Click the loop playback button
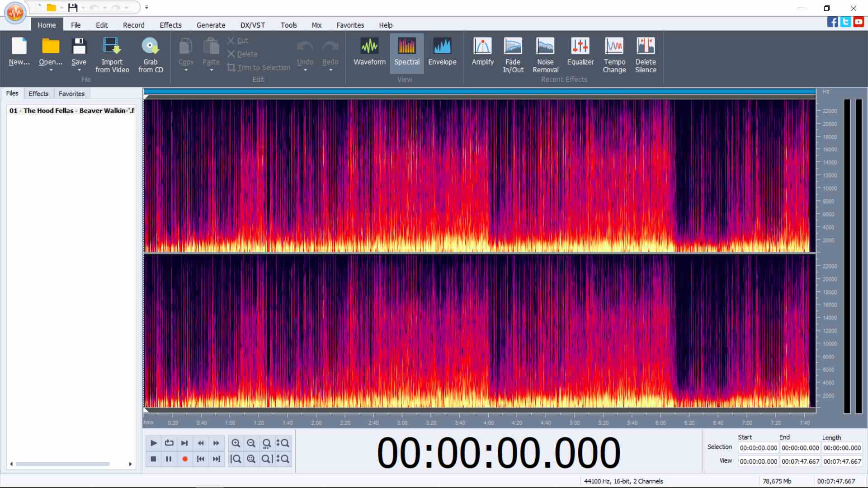This screenshot has width=868, height=488. [169, 443]
